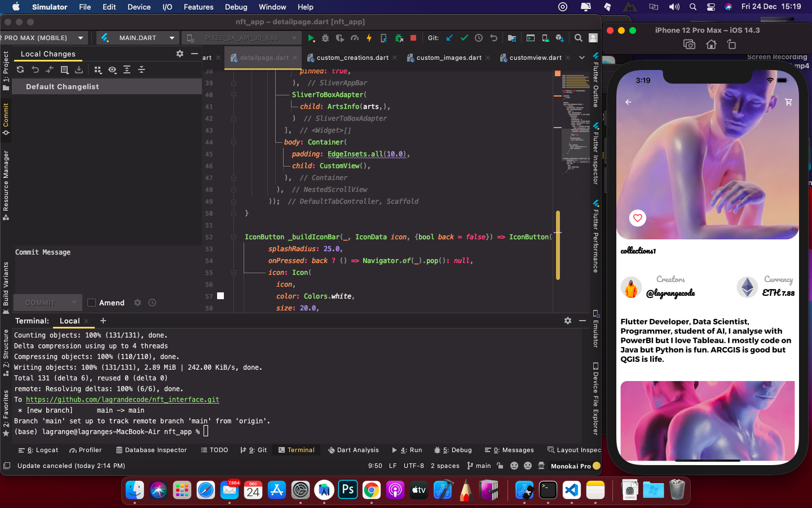Show hidden editor tabs with the chevron
The width and height of the screenshot is (812, 508).
[582, 57]
